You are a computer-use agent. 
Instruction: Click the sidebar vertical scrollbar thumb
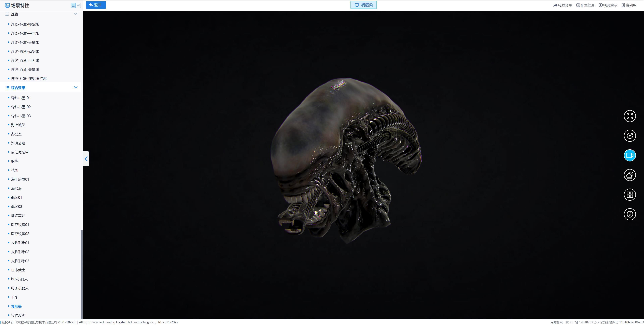point(82,274)
